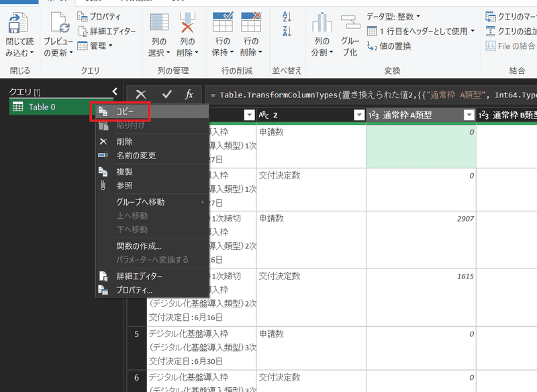Sort ascending with the A-Z icon

pyautogui.click(x=287, y=17)
